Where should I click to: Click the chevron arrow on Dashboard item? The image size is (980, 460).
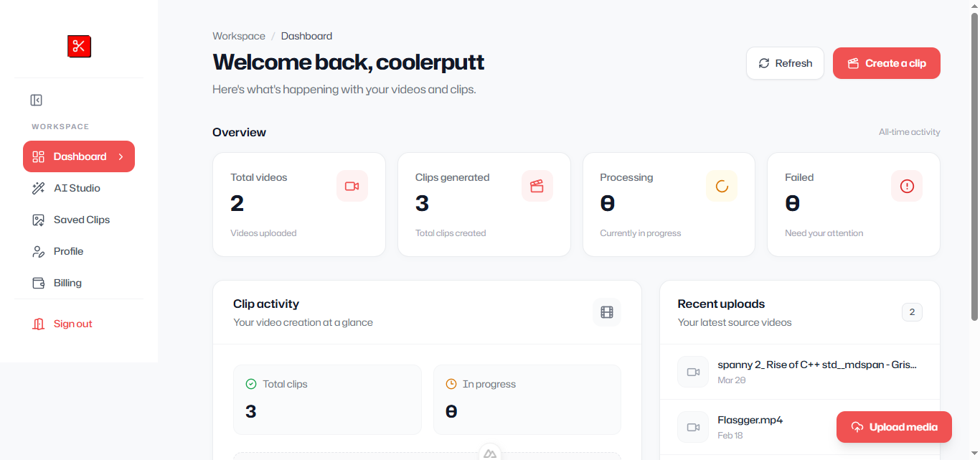pyautogui.click(x=121, y=156)
